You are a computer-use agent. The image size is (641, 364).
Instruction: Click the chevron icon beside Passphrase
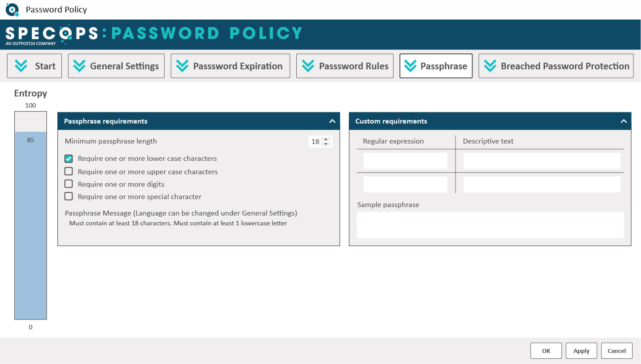tap(410, 66)
